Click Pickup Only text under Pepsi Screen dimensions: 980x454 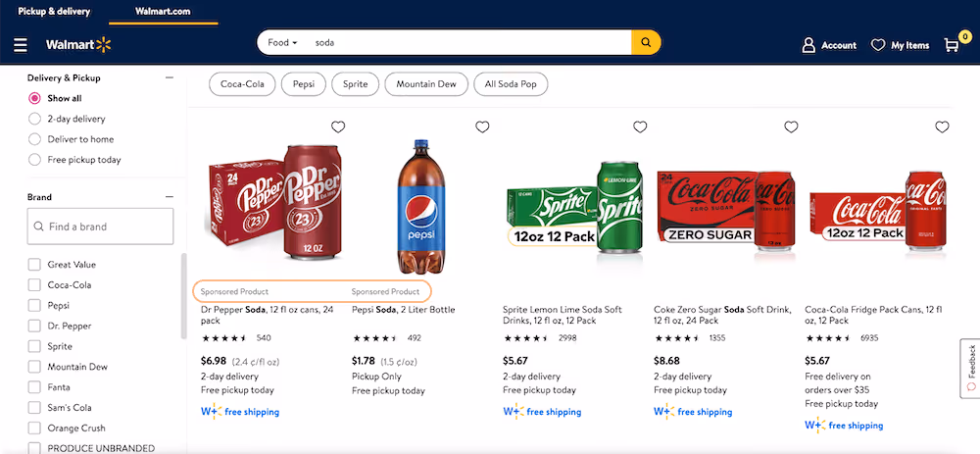coord(377,377)
